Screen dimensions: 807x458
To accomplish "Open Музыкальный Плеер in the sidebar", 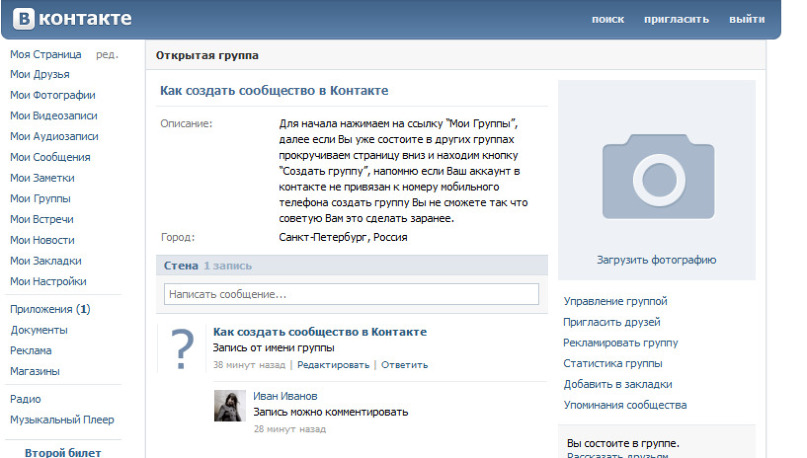I will (x=62, y=420).
